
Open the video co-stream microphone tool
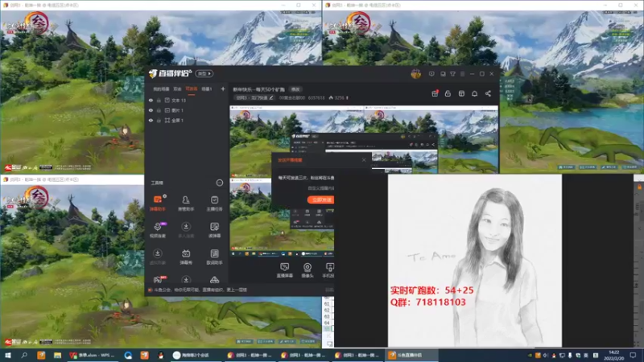click(x=157, y=230)
